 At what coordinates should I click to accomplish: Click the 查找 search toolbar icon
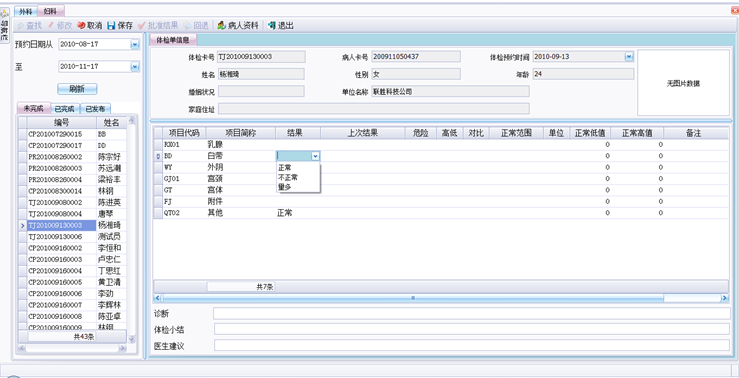click(21, 25)
